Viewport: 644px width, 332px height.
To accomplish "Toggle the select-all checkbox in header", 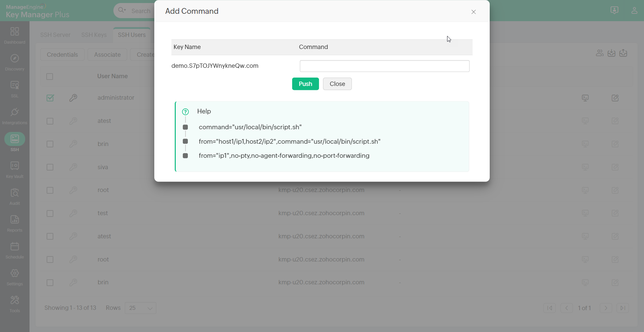I will coord(50,77).
